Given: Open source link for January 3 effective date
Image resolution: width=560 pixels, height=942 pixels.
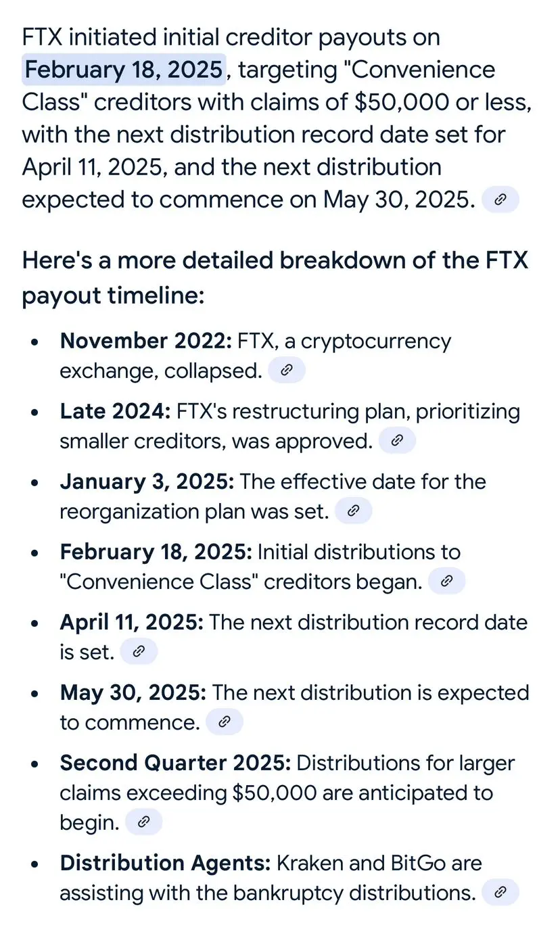Looking at the screenshot, I should (x=353, y=511).
